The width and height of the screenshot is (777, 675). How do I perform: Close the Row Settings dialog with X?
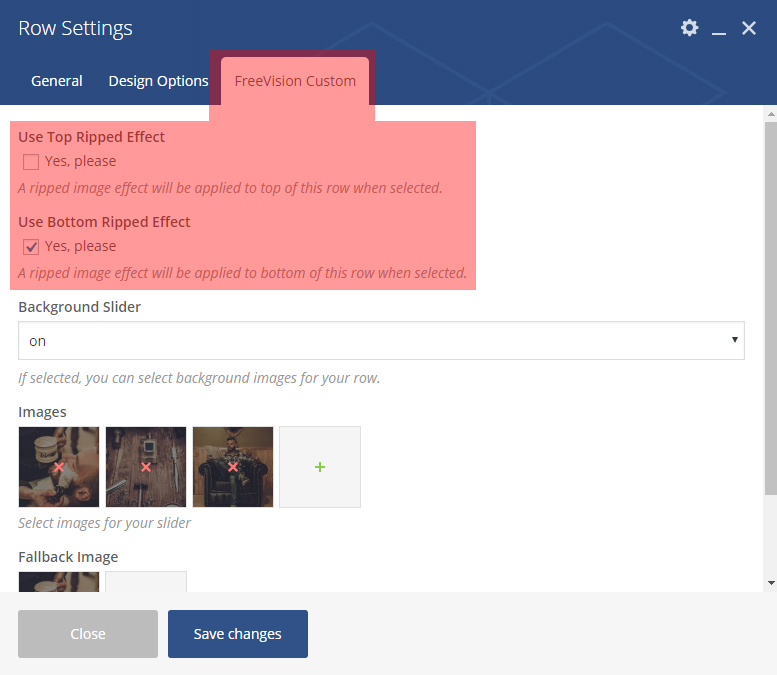click(749, 28)
